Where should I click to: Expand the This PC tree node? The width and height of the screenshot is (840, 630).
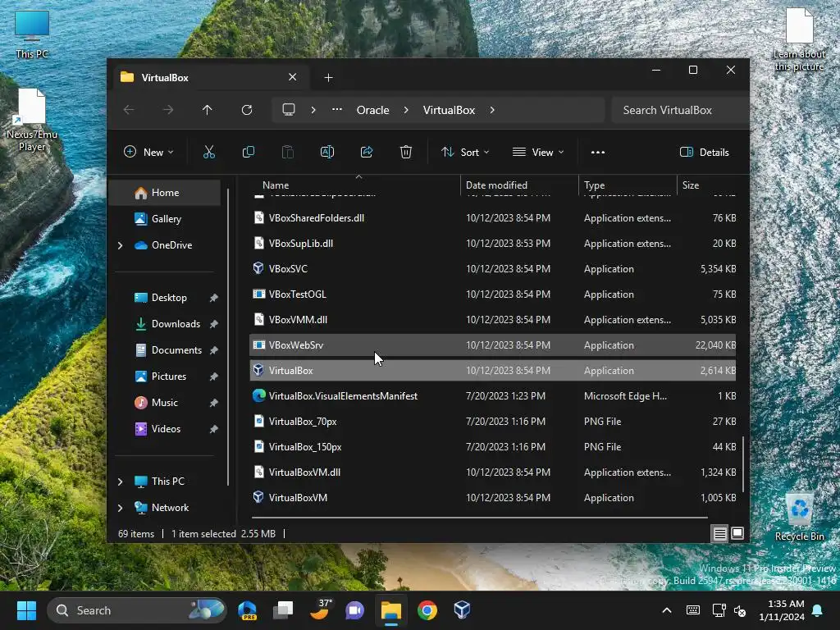pyautogui.click(x=120, y=482)
